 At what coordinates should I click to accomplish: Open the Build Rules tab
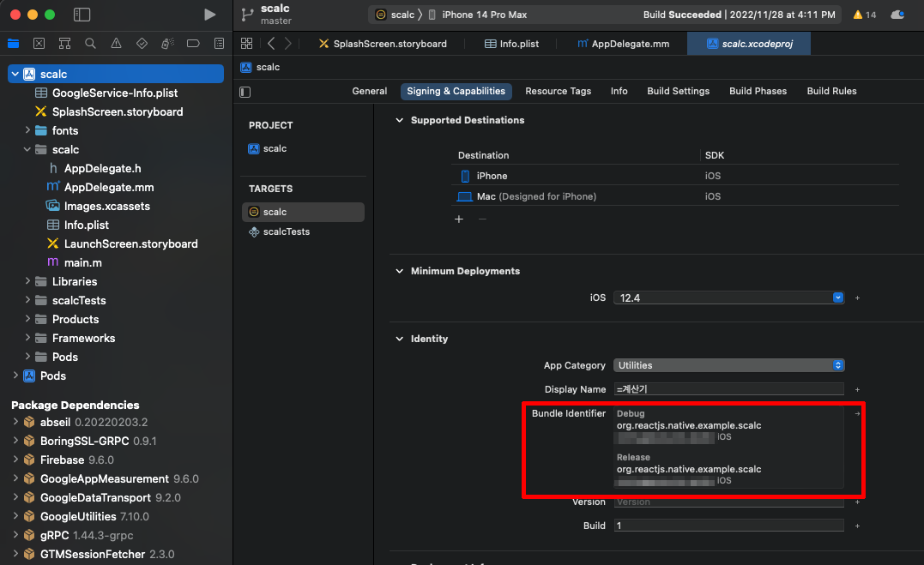point(831,92)
